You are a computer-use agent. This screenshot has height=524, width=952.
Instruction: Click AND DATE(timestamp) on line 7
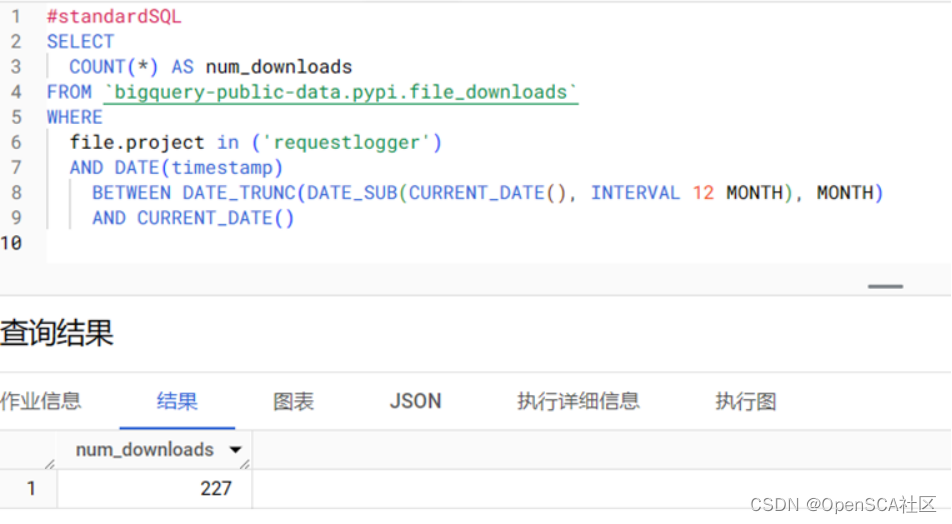coord(176,168)
